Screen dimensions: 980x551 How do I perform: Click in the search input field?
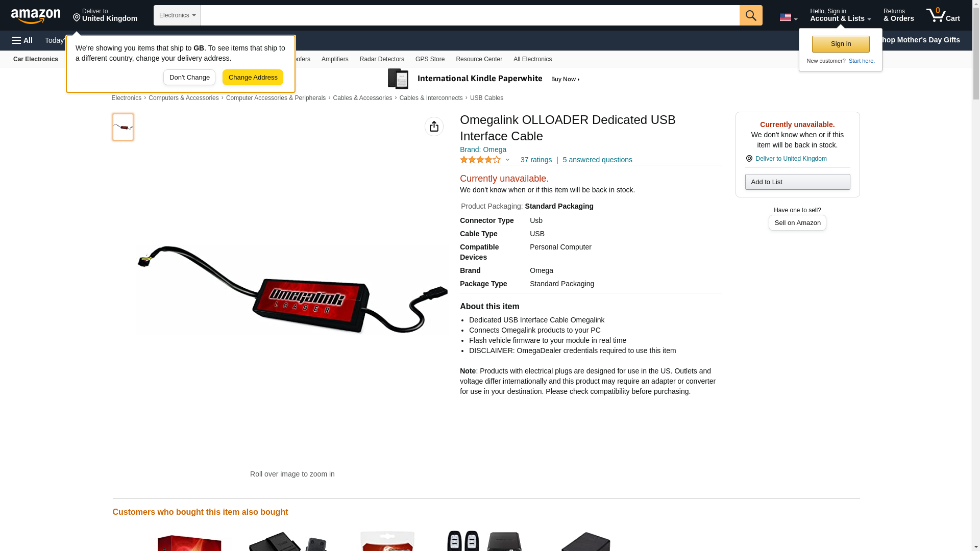point(470,15)
